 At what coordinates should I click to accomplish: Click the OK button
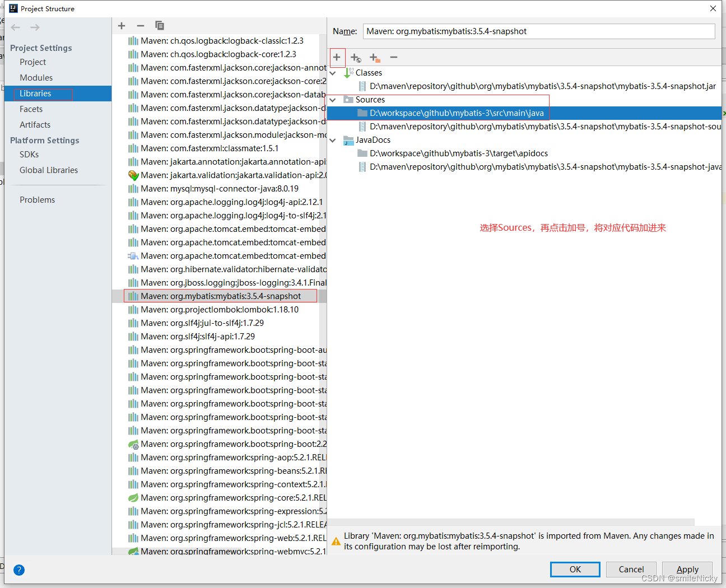(575, 570)
